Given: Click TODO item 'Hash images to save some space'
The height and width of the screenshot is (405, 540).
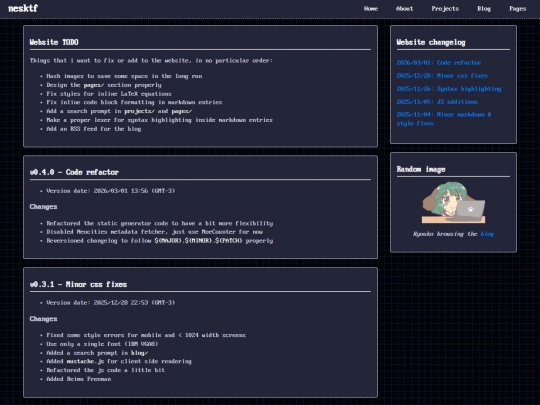Looking at the screenshot, I should point(124,76).
